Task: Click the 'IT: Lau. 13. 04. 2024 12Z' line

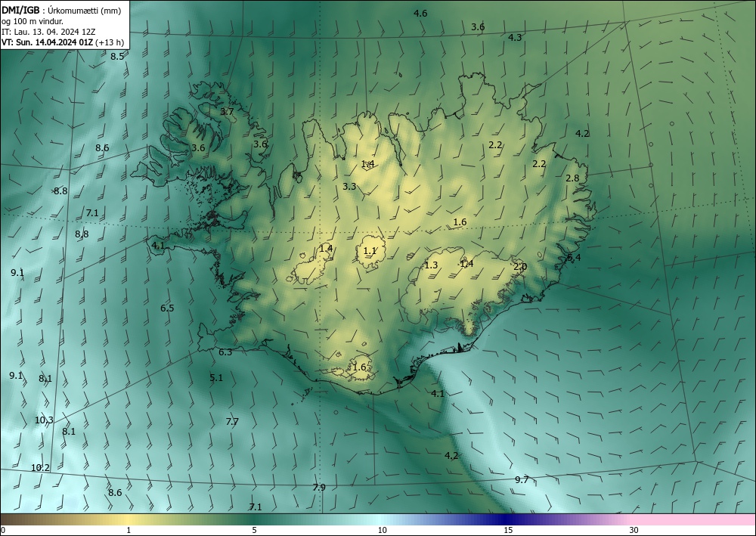Action: pos(48,32)
